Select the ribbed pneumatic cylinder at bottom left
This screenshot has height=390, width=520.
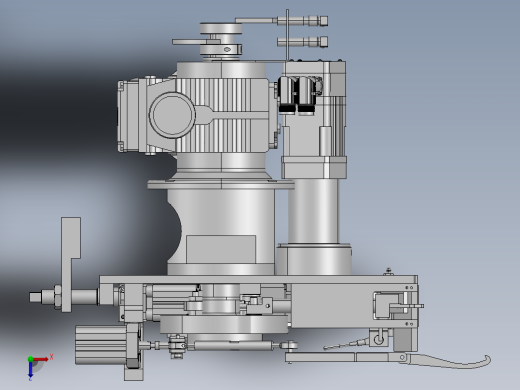[101, 345]
